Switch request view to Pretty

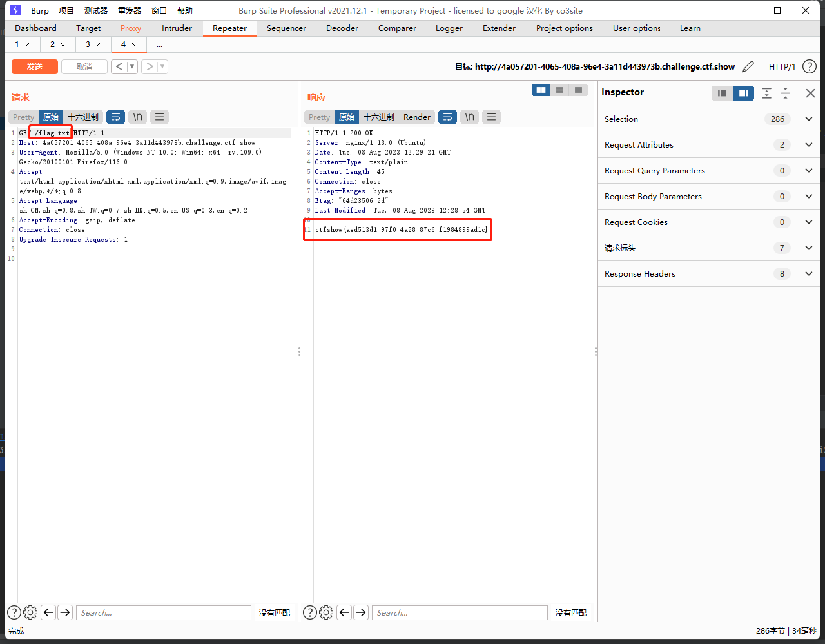click(23, 117)
